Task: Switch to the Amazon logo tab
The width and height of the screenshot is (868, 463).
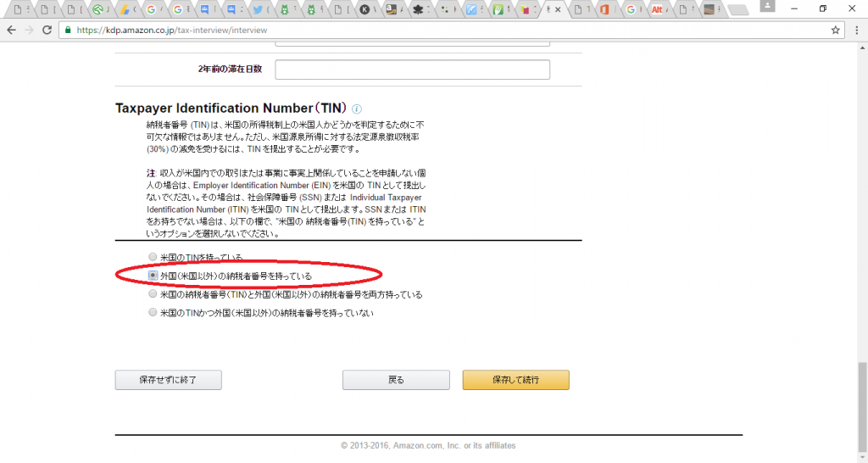Action: [392, 9]
